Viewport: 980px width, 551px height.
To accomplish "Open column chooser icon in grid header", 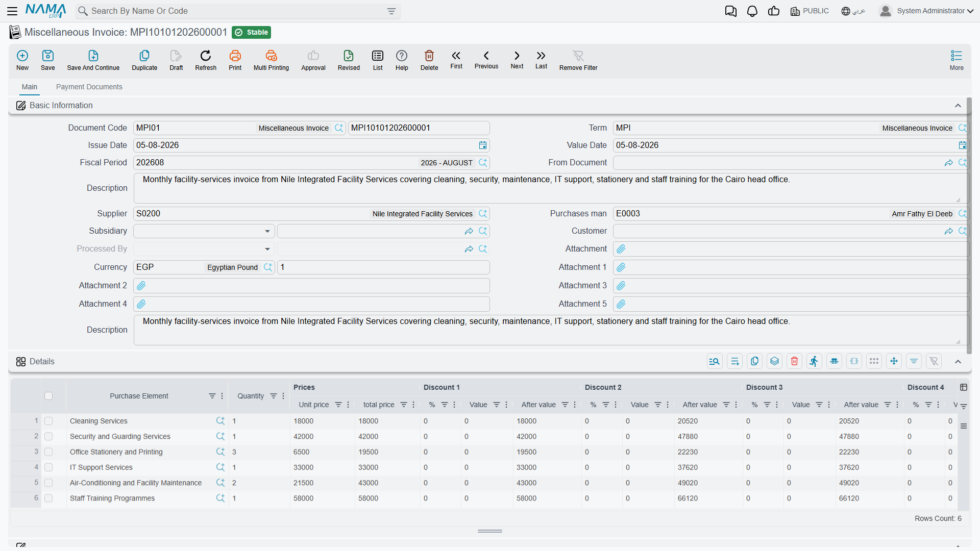I will click(964, 387).
